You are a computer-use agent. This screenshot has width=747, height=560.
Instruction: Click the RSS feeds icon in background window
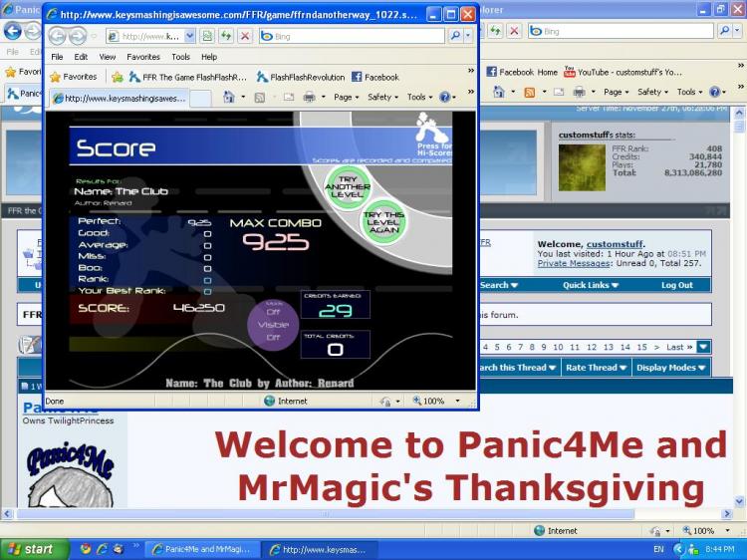(529, 92)
